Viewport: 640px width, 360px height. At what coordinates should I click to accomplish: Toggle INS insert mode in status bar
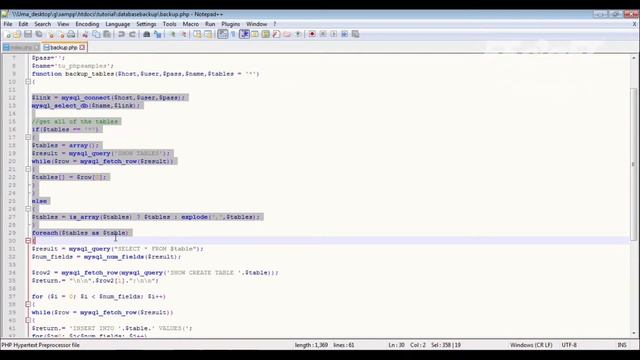pos(622,345)
